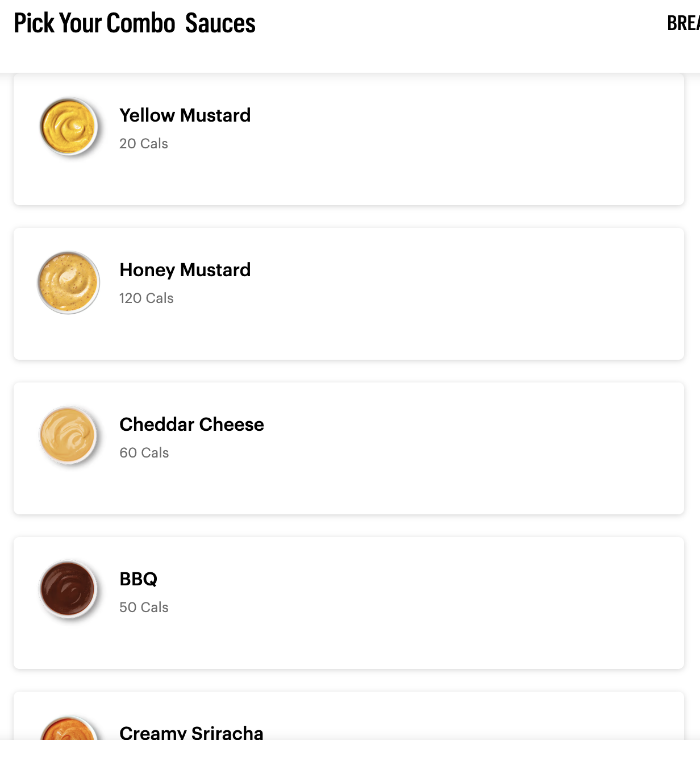The width and height of the screenshot is (700, 757).
Task: Choose Yellow Mustard by its name
Action: 185,115
